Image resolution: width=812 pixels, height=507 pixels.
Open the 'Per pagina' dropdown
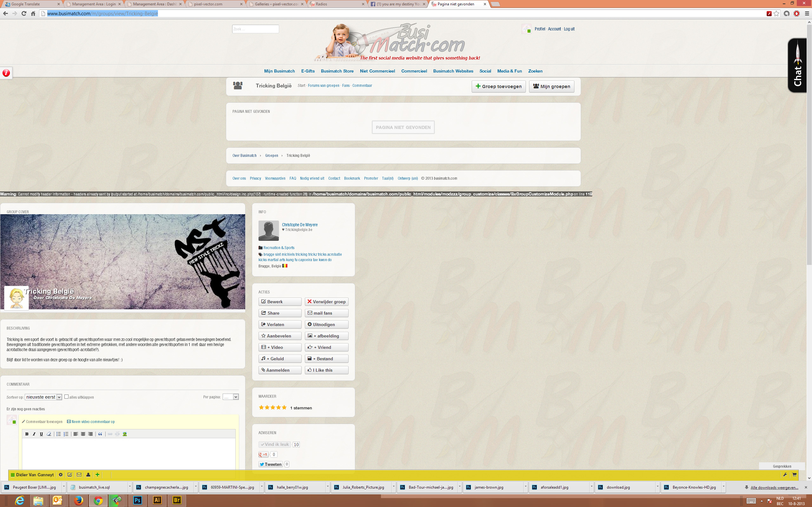pyautogui.click(x=231, y=397)
